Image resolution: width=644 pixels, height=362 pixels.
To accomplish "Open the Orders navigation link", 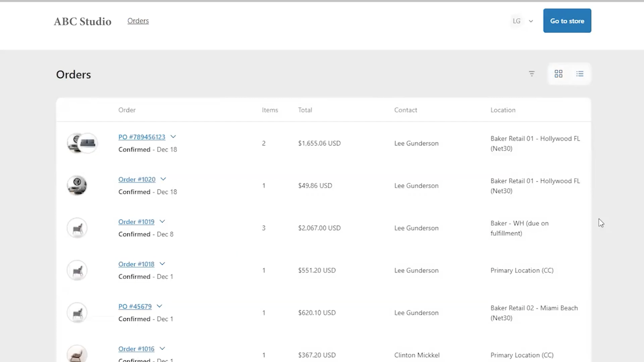I will pyautogui.click(x=138, y=21).
